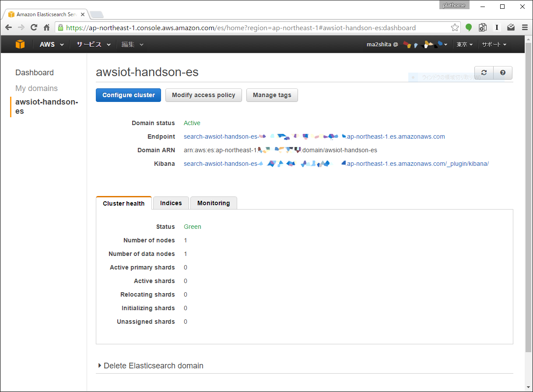The image size is (533, 392).
Task: Click the Domain ARN value text
Action: (x=281, y=150)
